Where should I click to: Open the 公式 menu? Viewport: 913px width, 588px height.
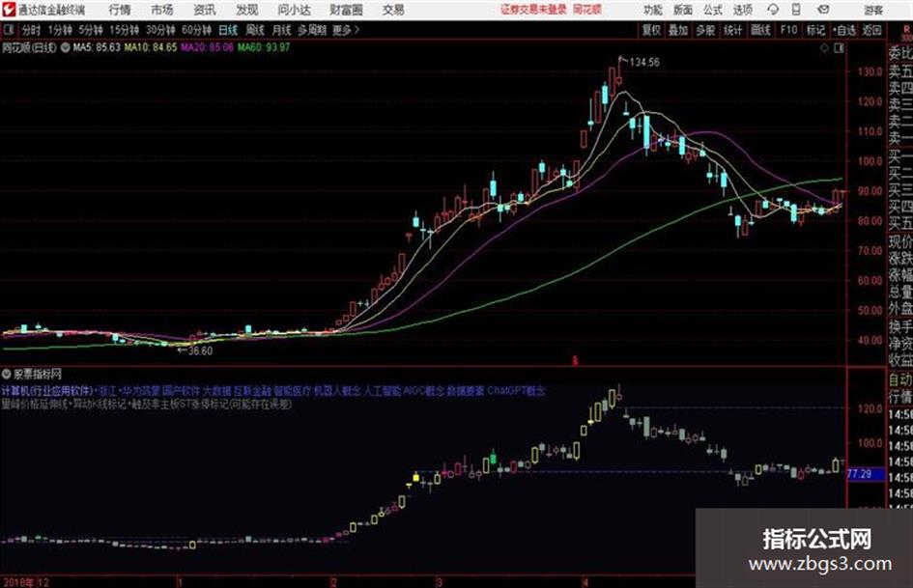click(x=712, y=10)
